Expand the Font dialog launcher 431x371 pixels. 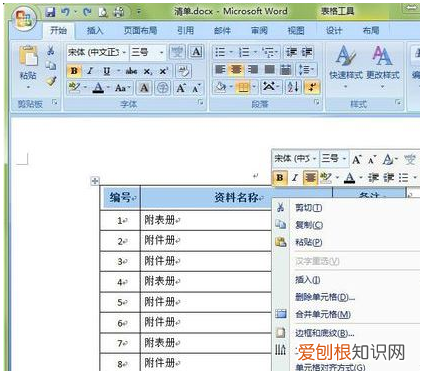coord(200,103)
